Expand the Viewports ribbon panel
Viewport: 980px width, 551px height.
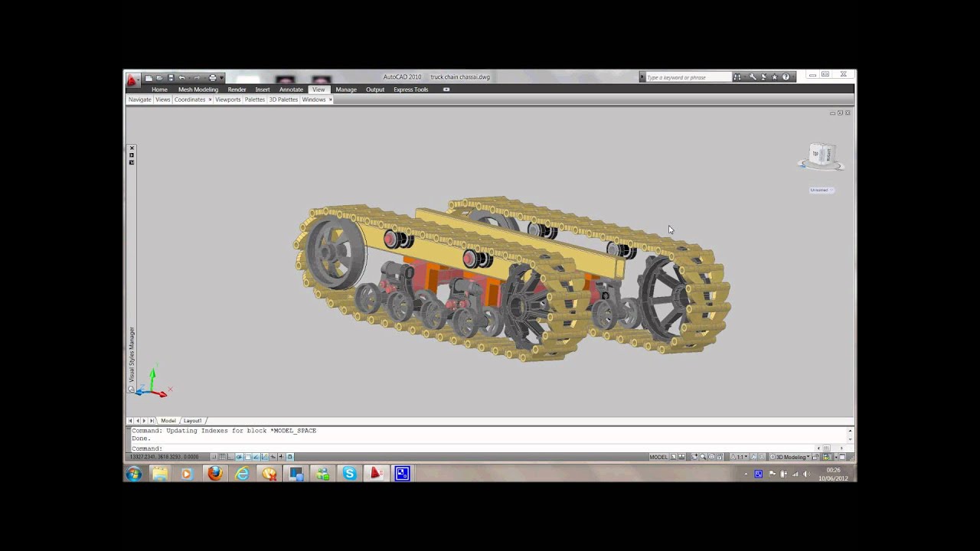pos(228,99)
